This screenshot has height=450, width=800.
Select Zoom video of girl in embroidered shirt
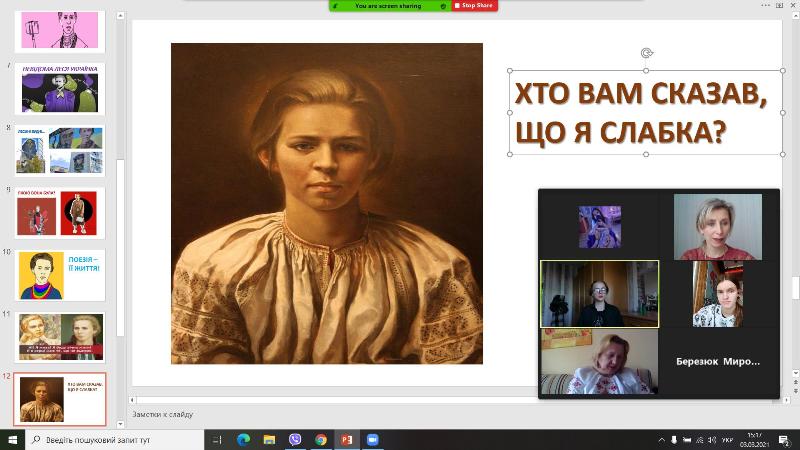(x=718, y=294)
